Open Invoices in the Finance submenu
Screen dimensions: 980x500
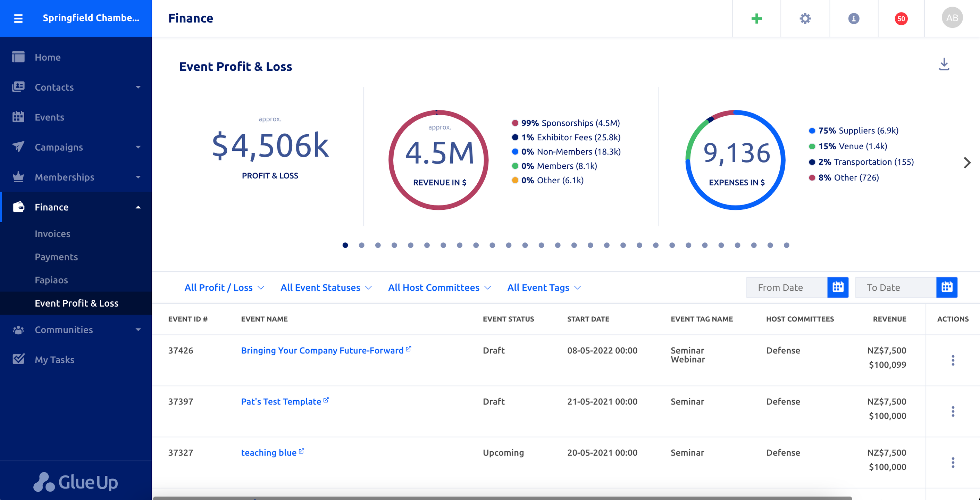[x=52, y=234]
